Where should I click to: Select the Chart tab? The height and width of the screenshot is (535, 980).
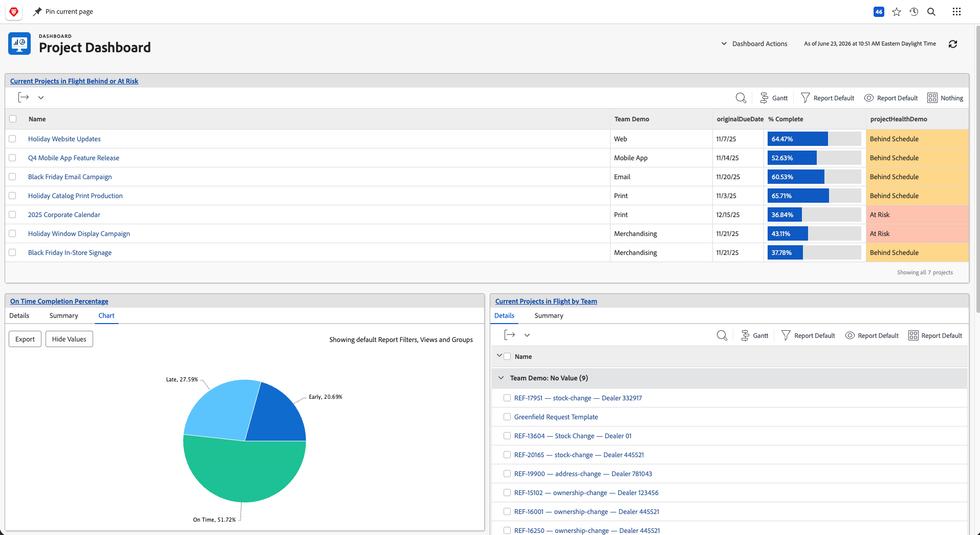106,315
